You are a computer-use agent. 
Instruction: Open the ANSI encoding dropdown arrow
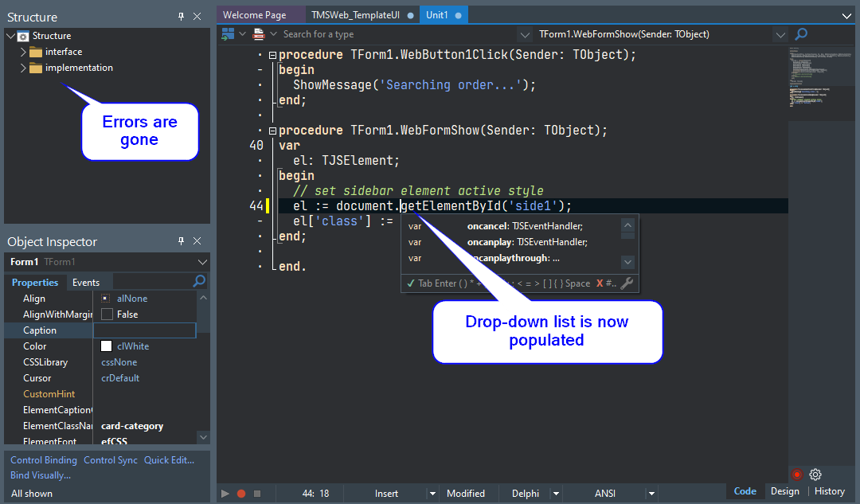651,494
